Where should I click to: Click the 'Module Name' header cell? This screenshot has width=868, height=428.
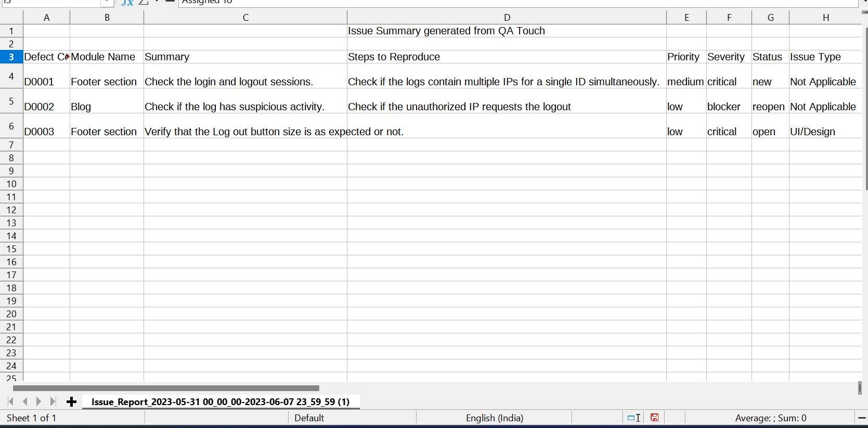(x=107, y=57)
